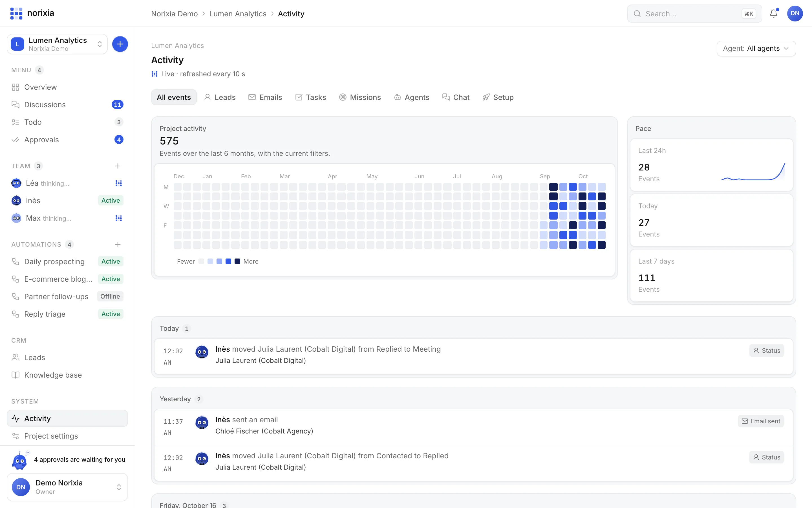Image resolution: width=812 pixels, height=508 pixels.
Task: Open the Partner follow-ups automation
Action: click(x=67, y=296)
